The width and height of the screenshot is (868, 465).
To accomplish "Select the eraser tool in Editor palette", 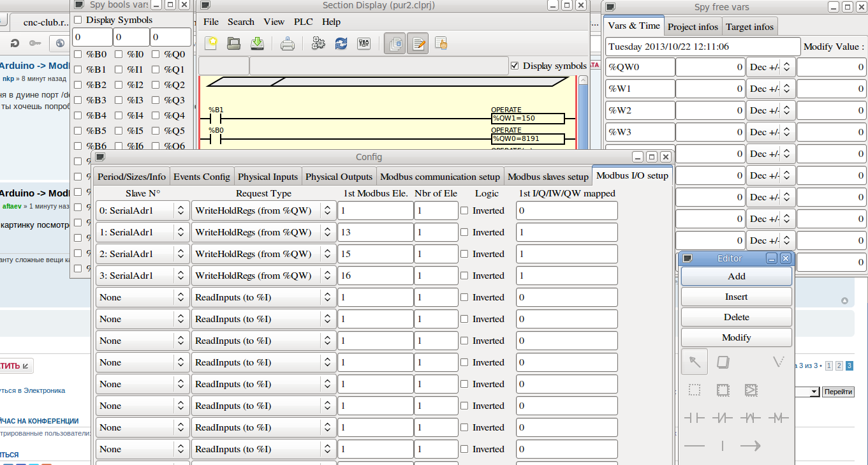I will (723, 362).
